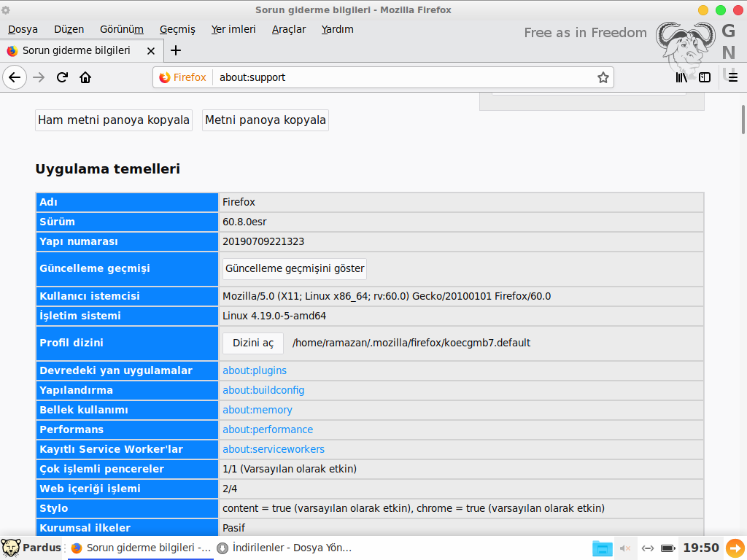This screenshot has width=747, height=560.
Task: Open the Geçmiş menu
Action: (177, 29)
